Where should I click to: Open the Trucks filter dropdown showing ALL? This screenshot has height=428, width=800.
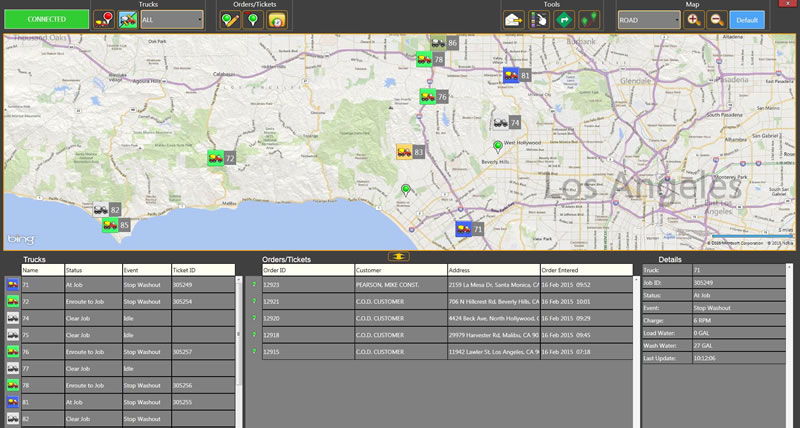coord(172,19)
